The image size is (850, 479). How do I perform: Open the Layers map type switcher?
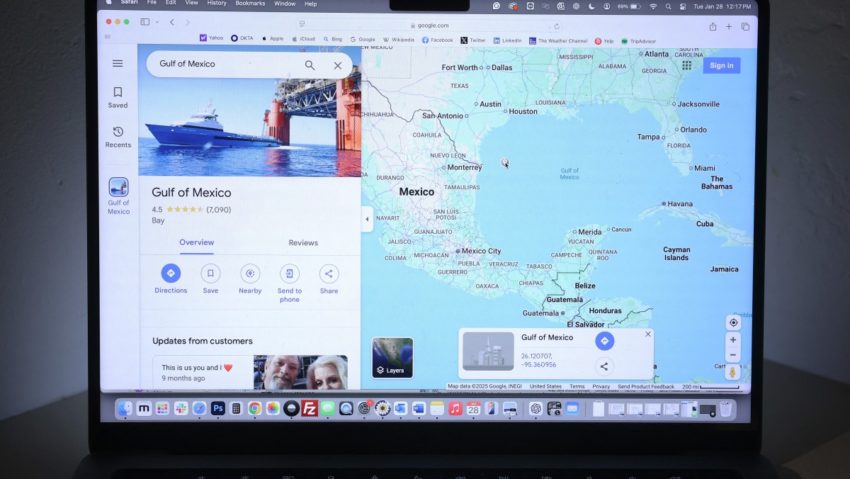pyautogui.click(x=392, y=358)
